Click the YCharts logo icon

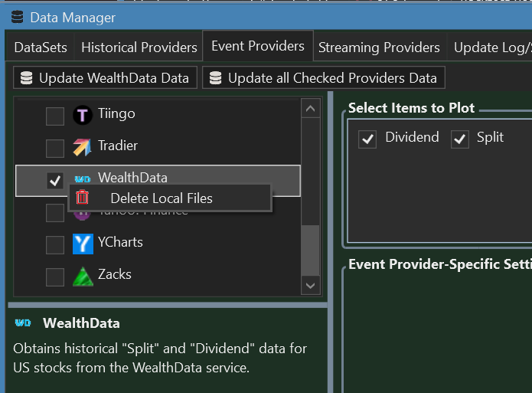(x=83, y=244)
